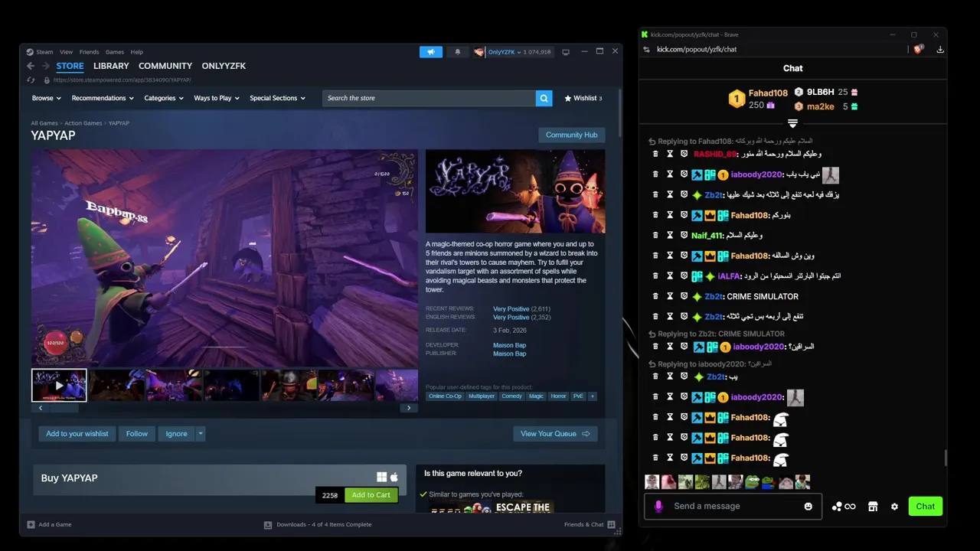Image resolution: width=980 pixels, height=551 pixels.
Task: Open Downloads status in Steam footer
Action: pyautogui.click(x=318, y=524)
